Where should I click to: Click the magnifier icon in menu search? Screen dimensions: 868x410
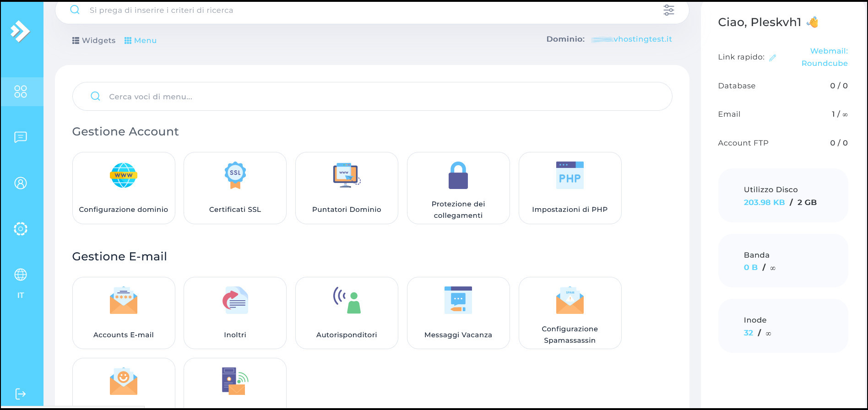[x=95, y=96]
